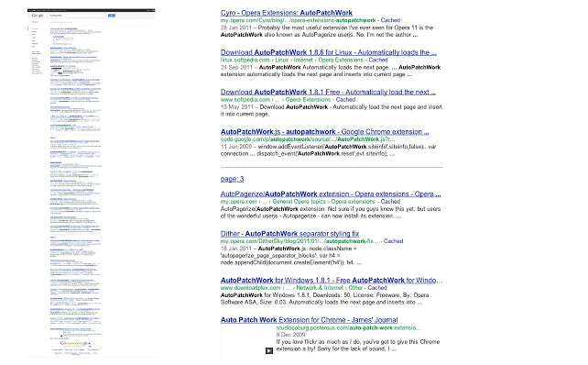Open 'Dither - AutoPatchWork separator styling fix' result

click(x=289, y=234)
